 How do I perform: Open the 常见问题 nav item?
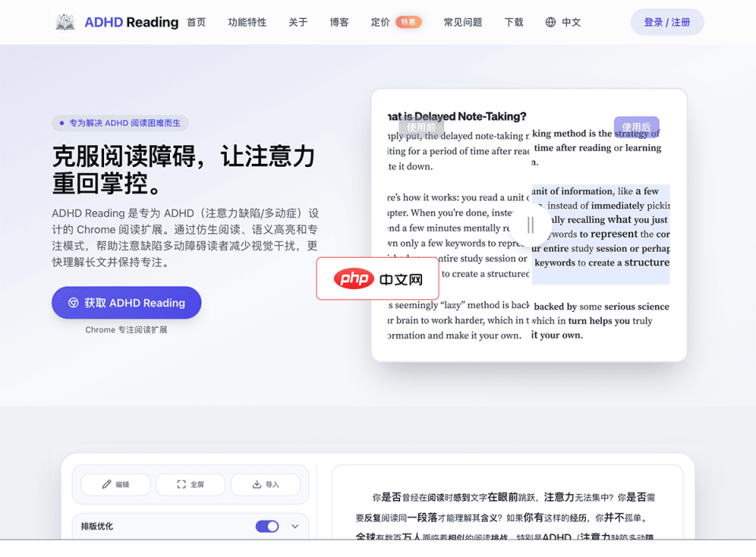pos(463,22)
